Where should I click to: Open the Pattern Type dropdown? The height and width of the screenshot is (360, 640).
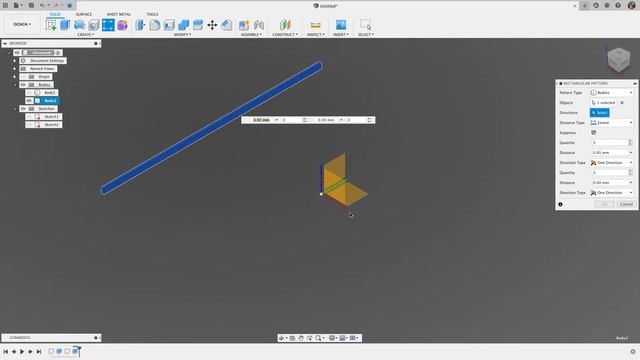(x=611, y=93)
